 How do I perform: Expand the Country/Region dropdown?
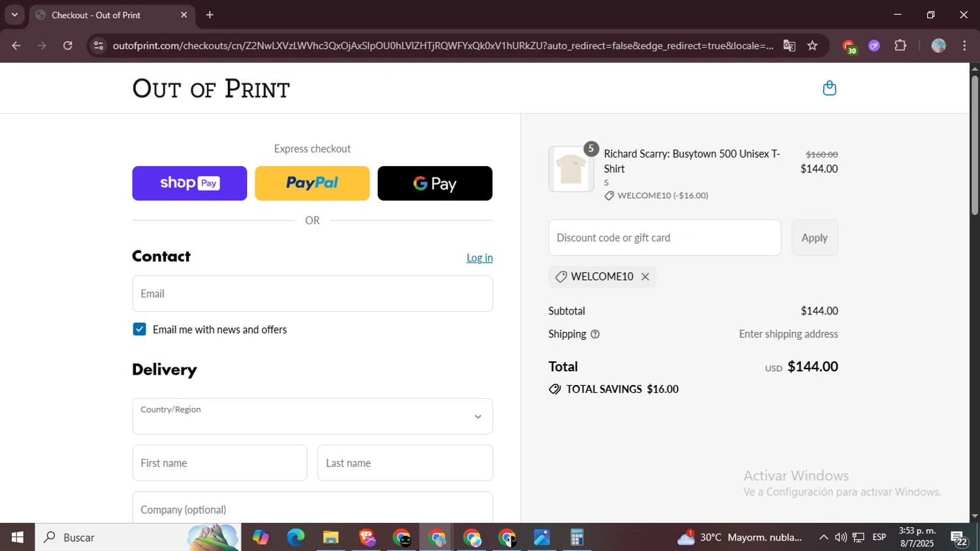pyautogui.click(x=312, y=416)
